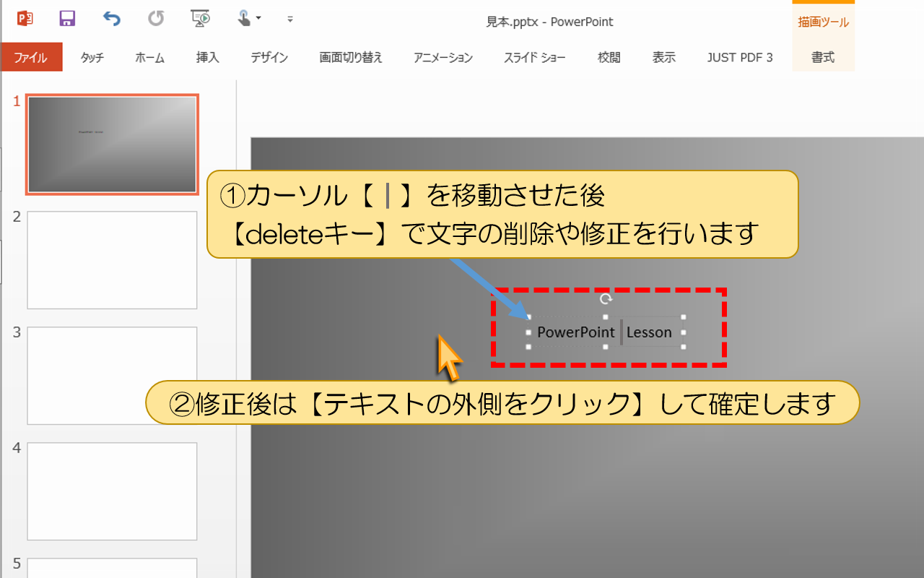Expand the Customize Quick Access Toolbar arrow
The height and width of the screenshot is (578, 924).
[x=290, y=19]
